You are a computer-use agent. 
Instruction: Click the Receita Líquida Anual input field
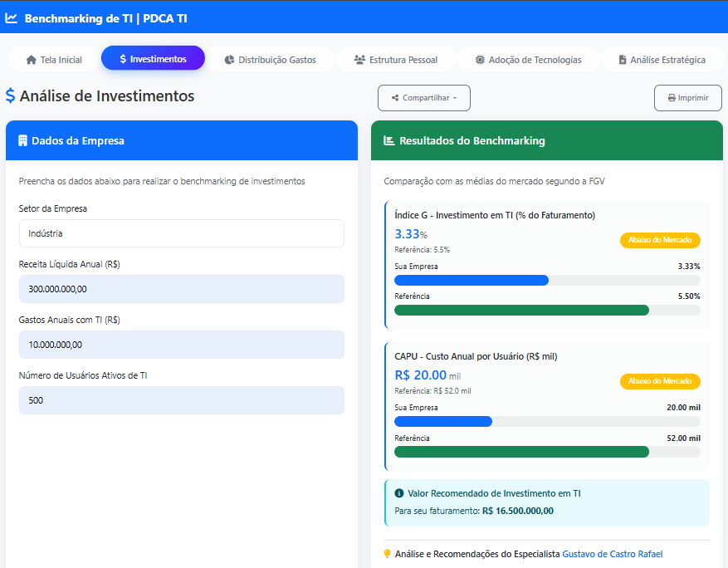point(182,289)
